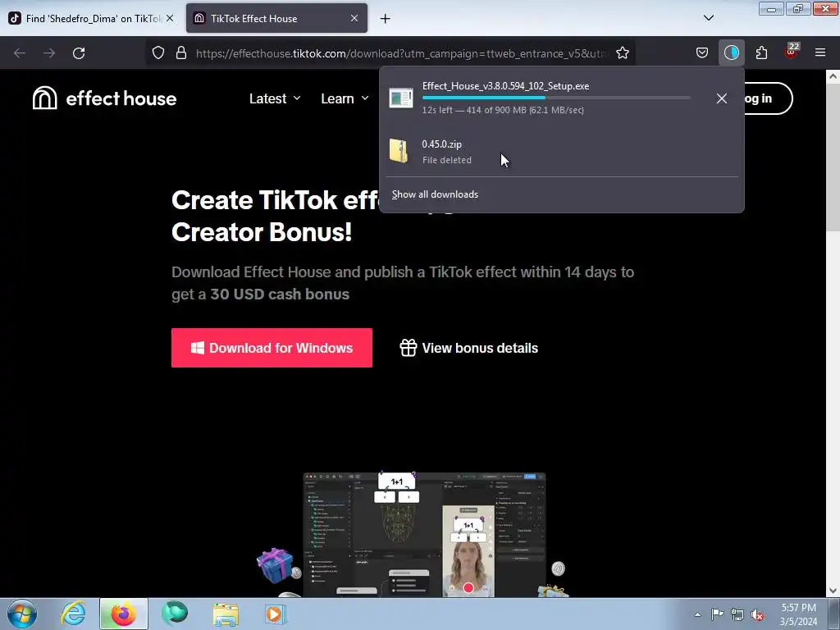Cancel the Effect House setup download
Viewport: 840px width, 630px height.
(722, 98)
